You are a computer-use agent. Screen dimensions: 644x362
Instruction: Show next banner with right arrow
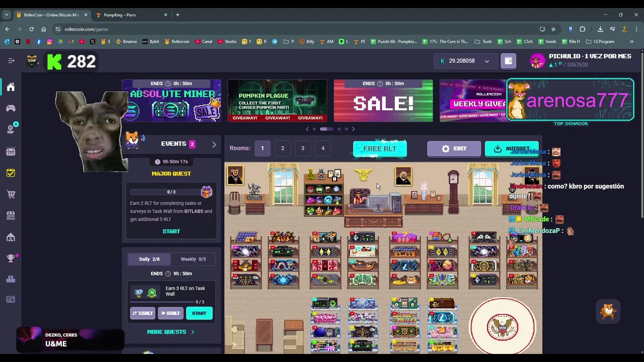(x=353, y=129)
